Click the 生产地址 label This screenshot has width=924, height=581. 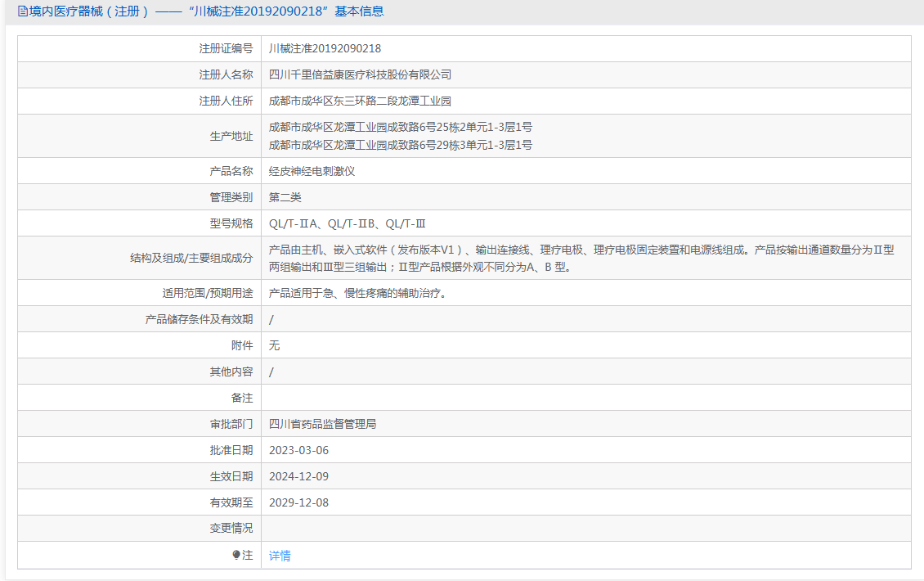(231, 137)
